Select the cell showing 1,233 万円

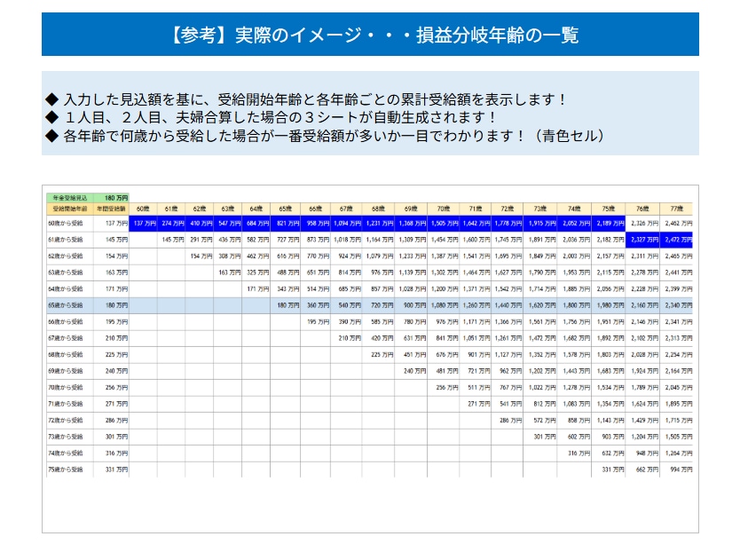[x=411, y=256]
